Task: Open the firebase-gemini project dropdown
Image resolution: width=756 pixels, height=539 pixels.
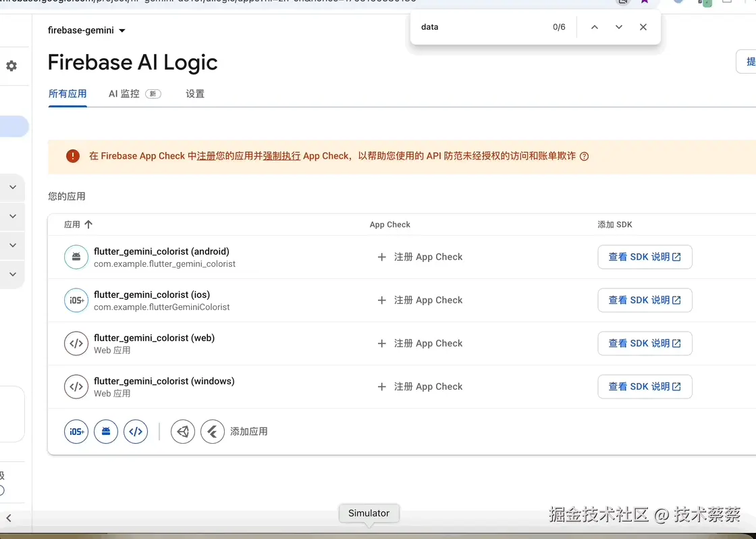Action: (x=87, y=30)
